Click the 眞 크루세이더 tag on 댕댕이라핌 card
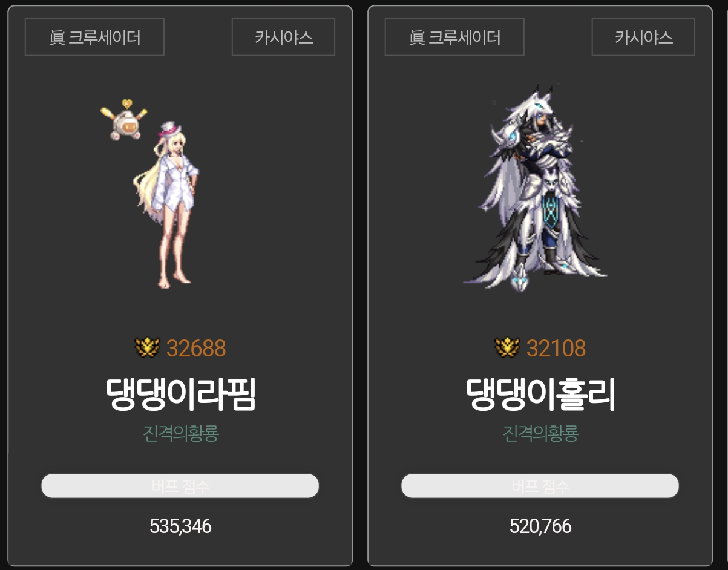Screen dimensions: 728x570 pos(94,37)
